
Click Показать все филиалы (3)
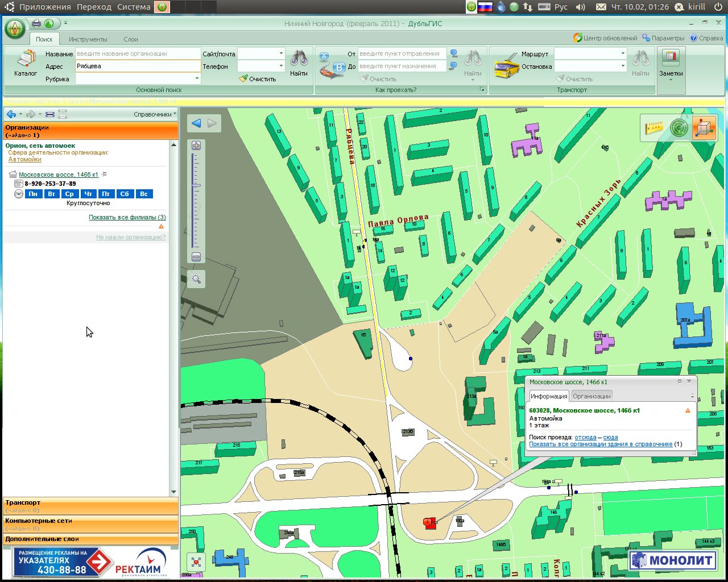click(x=127, y=217)
